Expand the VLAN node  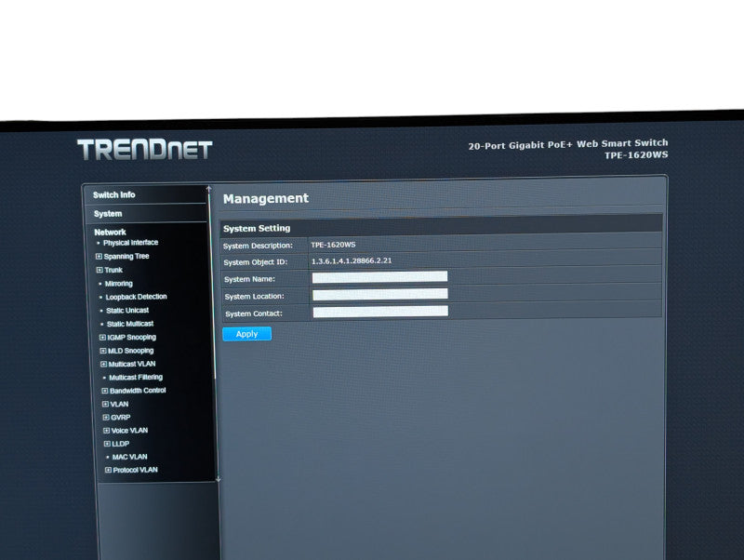105,404
